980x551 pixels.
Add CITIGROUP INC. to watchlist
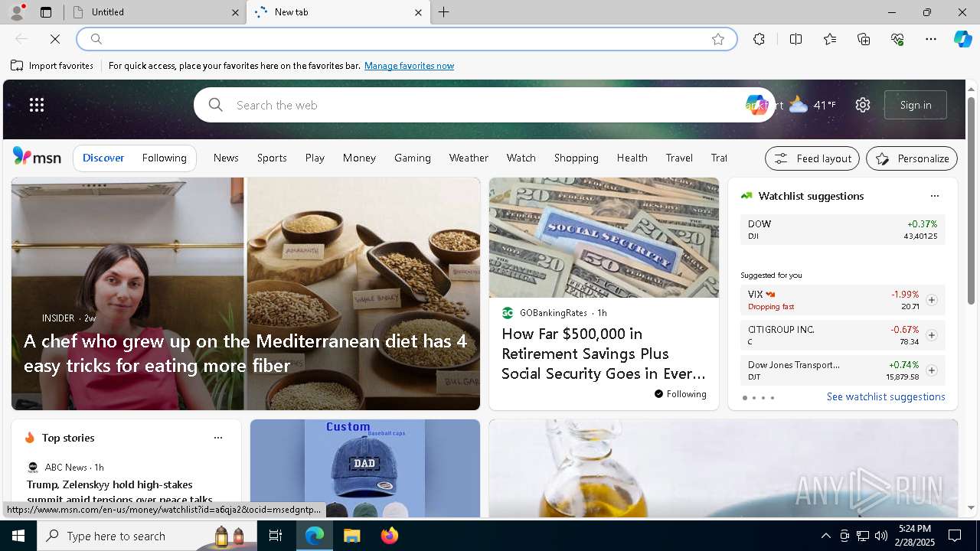[932, 335]
